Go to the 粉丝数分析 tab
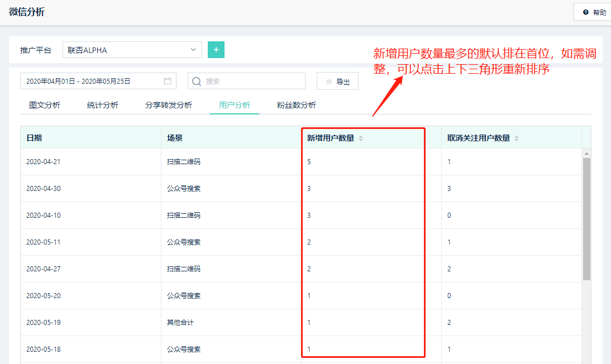This screenshot has height=364, width=611. 296,105
